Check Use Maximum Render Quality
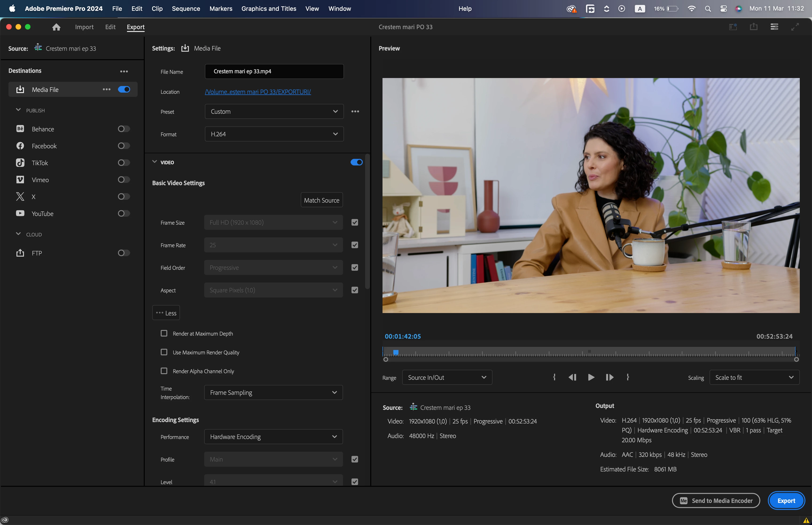Viewport: 812px width, 525px height. 164,352
